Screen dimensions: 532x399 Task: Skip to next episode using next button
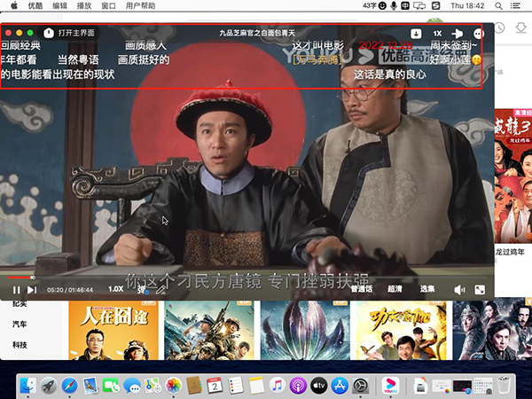[x=32, y=289]
